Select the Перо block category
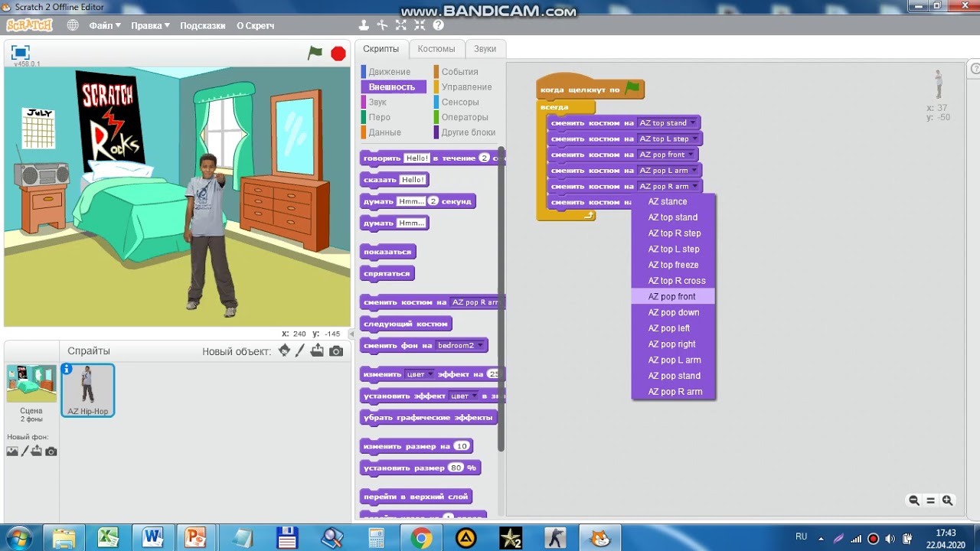Viewport: 980px width, 551px height. click(x=379, y=118)
